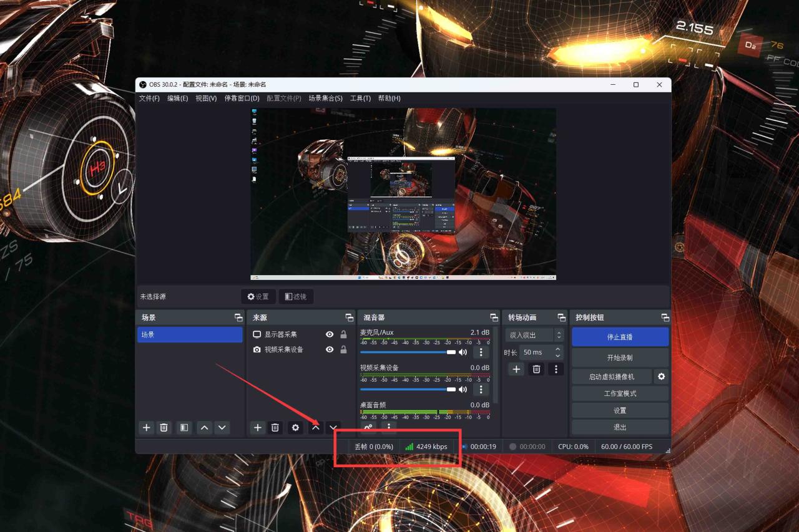Open 麦克风/Aux three-dot audio options
The height and width of the screenshot is (532, 799).
coord(481,352)
